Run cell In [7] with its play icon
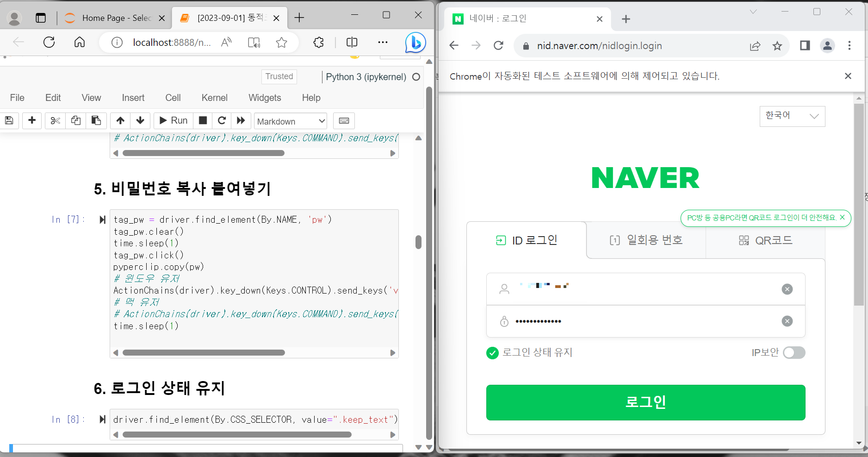The height and width of the screenshot is (457, 868). (102, 219)
